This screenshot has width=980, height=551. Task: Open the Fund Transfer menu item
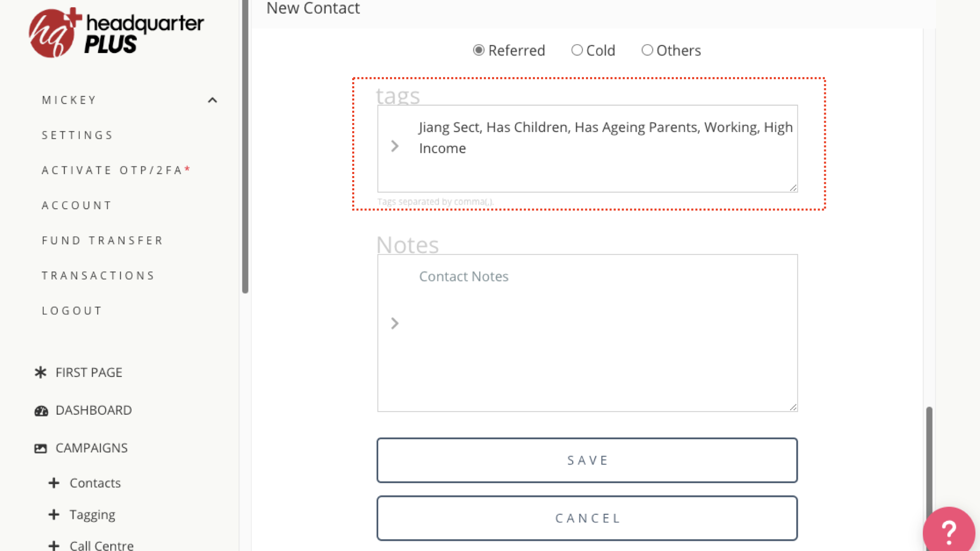click(103, 240)
